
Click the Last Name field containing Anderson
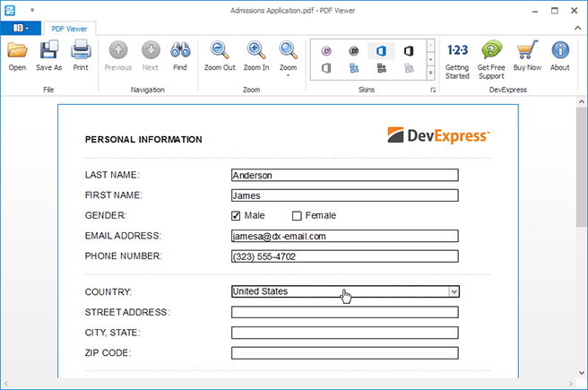pyautogui.click(x=344, y=176)
